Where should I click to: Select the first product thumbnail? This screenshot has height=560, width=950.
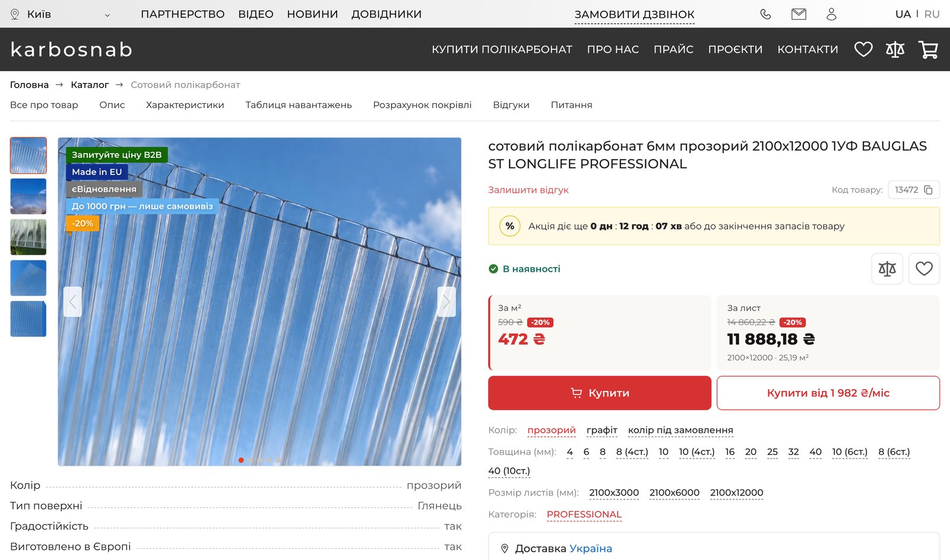tap(28, 155)
